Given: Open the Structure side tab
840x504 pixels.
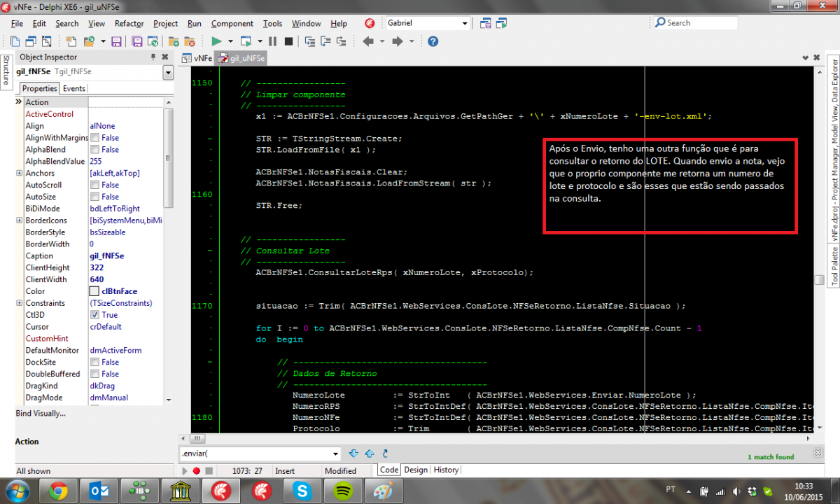Looking at the screenshot, I should click(x=6, y=72).
